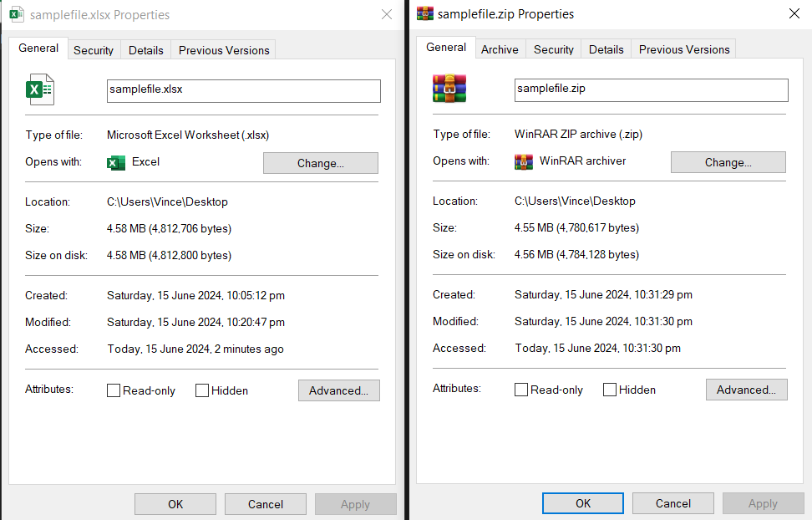Viewport: 812px width, 520px height.
Task: Click the Excel icon in the xlsx title bar
Action: (18, 14)
